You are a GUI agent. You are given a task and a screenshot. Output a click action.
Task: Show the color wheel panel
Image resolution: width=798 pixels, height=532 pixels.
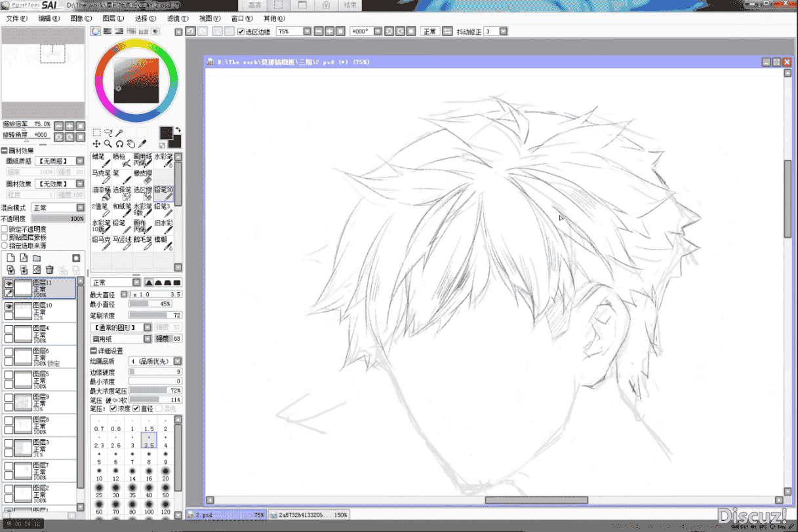[96, 31]
